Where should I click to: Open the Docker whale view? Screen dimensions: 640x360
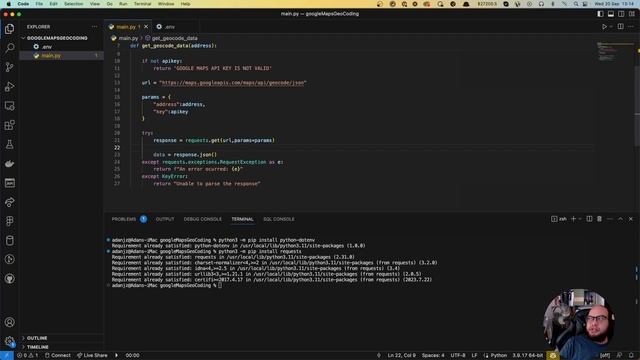(9, 164)
